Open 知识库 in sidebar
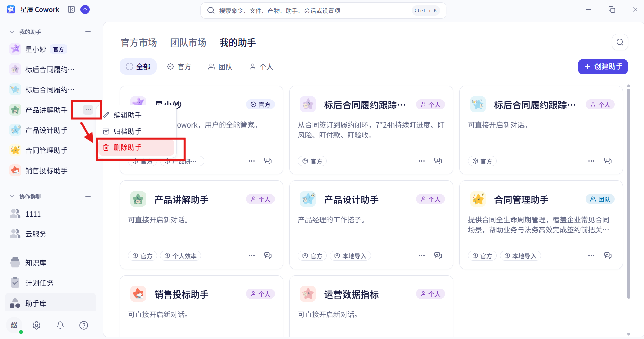This screenshot has height=339, width=644. click(51, 262)
